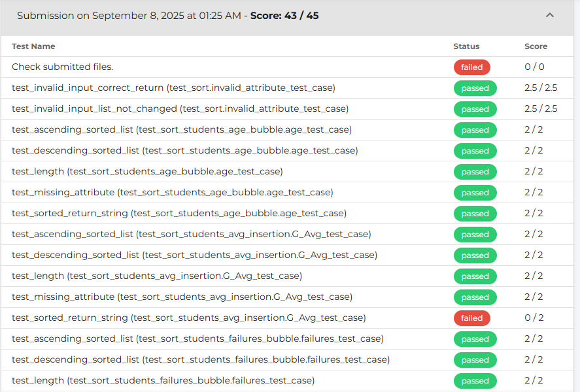580x392 pixels.
Task: Click the passed badge for test_invalid_input_correct_return
Action: tap(475, 88)
